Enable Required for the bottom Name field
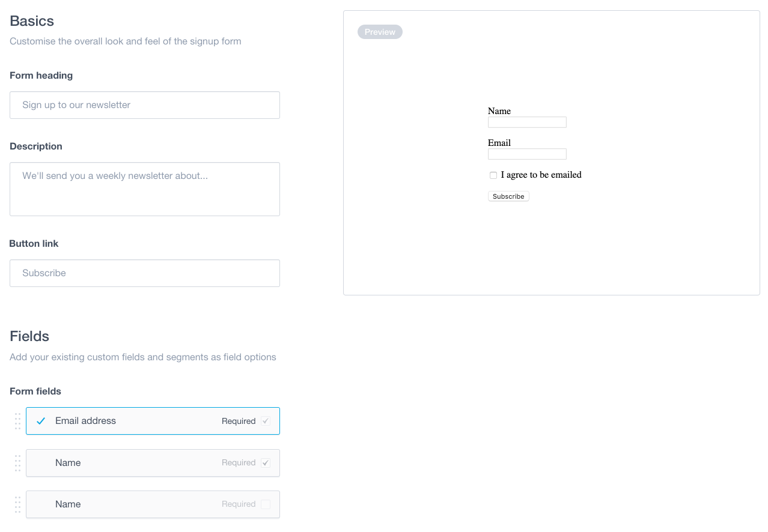The image size is (768, 532). (x=265, y=504)
